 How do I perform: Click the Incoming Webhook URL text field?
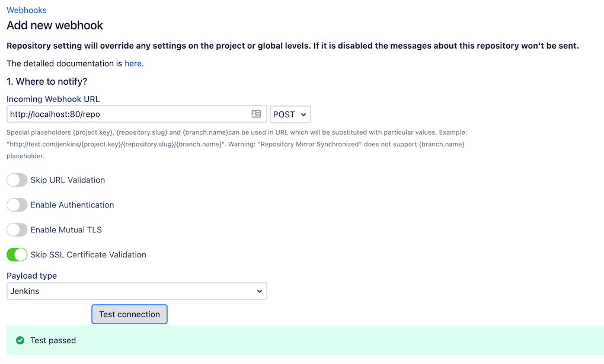click(127, 114)
